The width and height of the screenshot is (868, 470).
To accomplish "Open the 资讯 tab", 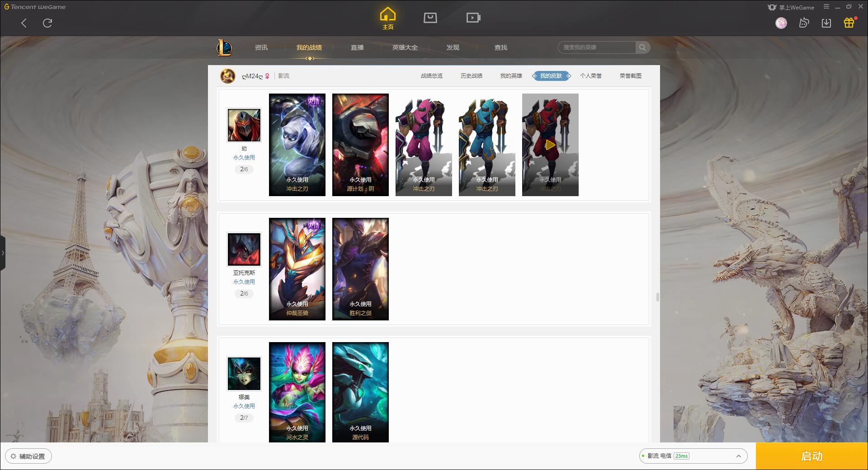I will (x=261, y=47).
